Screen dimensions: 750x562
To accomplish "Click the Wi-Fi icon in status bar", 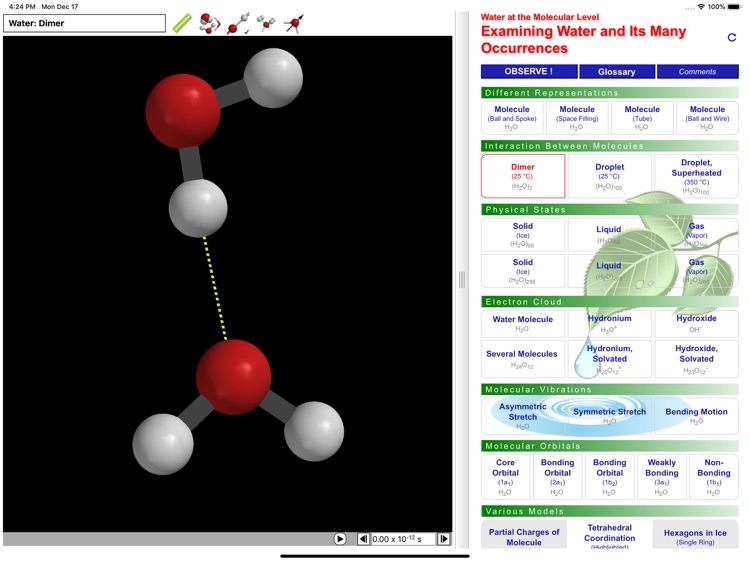I will click(x=701, y=7).
